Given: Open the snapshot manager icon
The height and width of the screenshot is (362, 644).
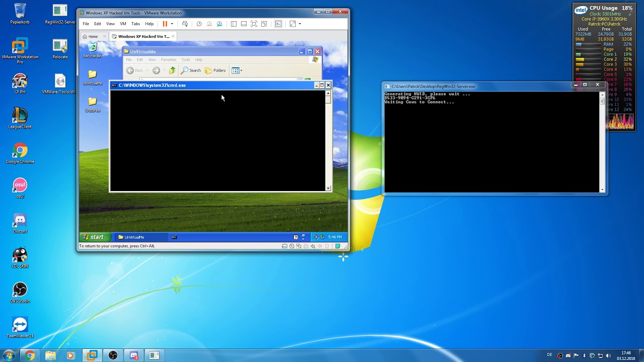Looking at the screenshot, I should pos(219,24).
